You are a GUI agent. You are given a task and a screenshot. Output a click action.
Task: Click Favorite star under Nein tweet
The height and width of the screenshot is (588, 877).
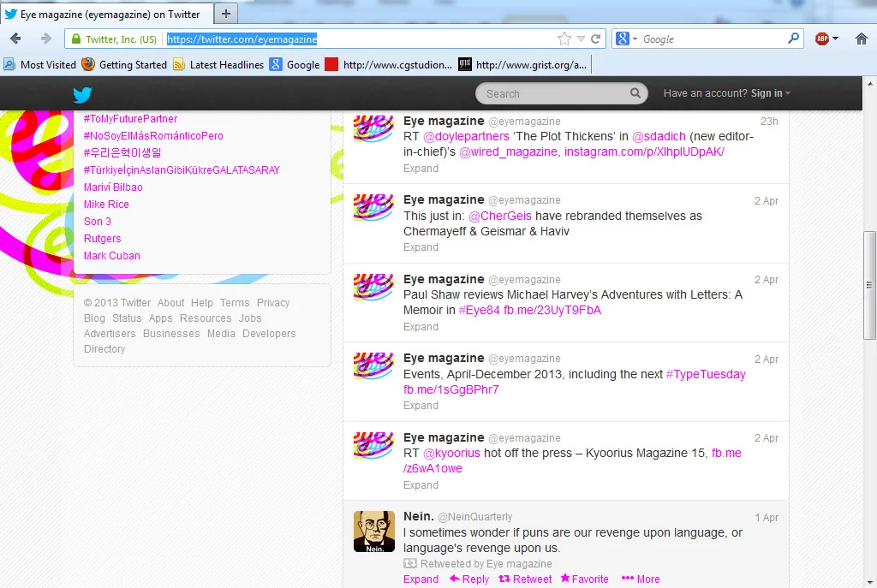584,579
